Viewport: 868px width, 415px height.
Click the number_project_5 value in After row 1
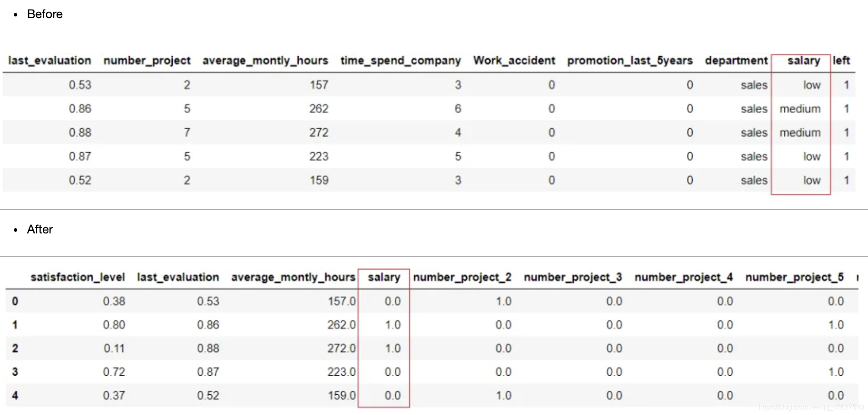[836, 325]
